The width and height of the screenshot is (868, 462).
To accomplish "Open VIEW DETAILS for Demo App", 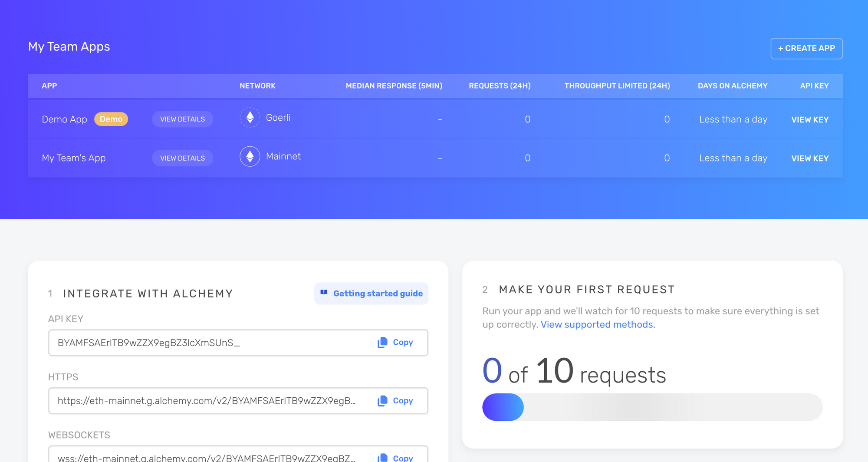I will (x=182, y=119).
